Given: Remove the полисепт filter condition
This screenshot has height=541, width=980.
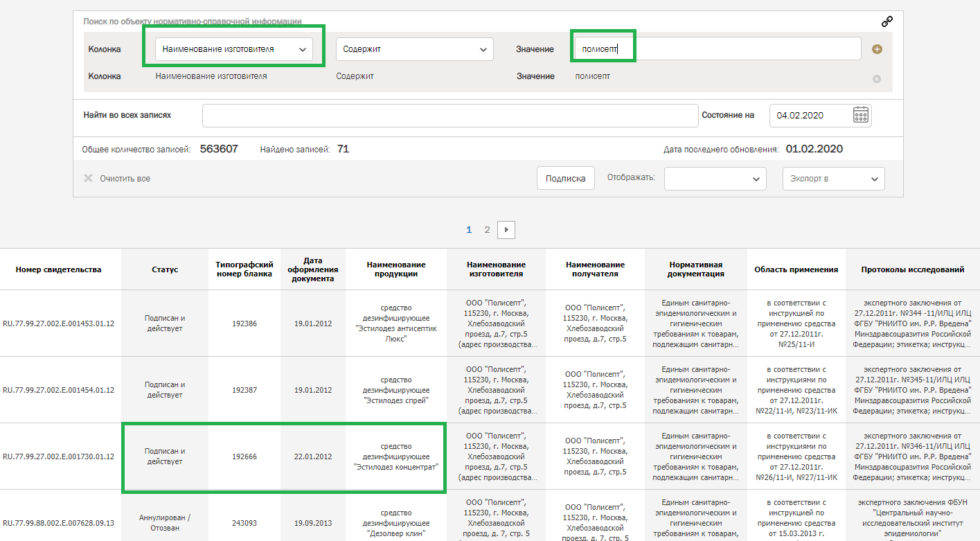Looking at the screenshot, I should coord(877,78).
